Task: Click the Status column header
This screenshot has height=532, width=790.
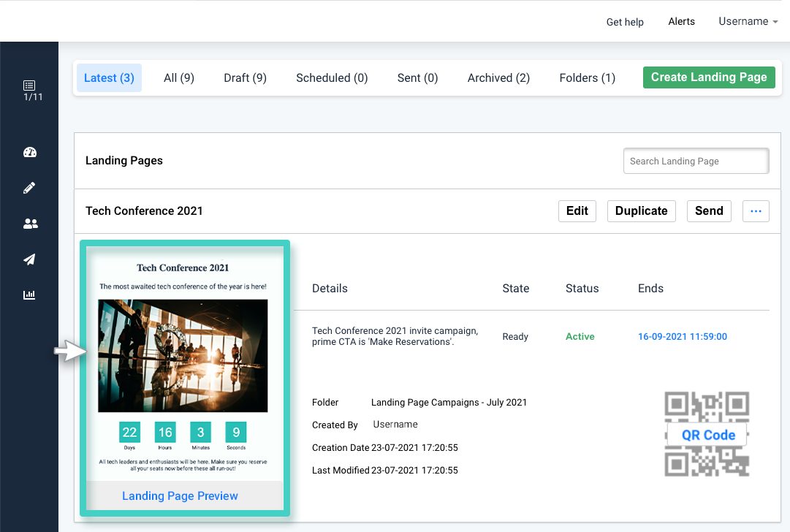Action: [582, 289]
